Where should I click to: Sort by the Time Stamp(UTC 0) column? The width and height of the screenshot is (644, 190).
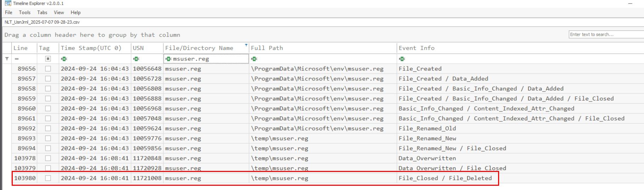click(91, 48)
